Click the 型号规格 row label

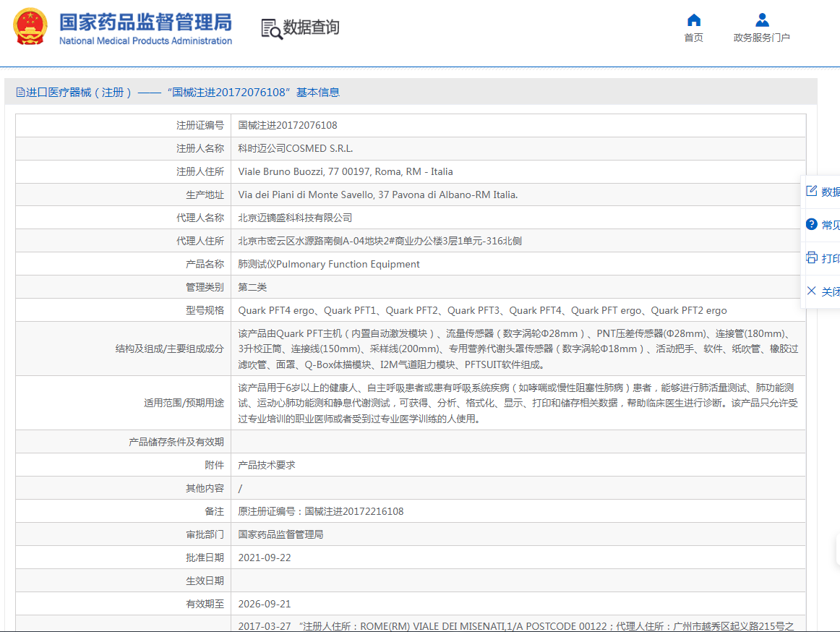click(x=205, y=309)
